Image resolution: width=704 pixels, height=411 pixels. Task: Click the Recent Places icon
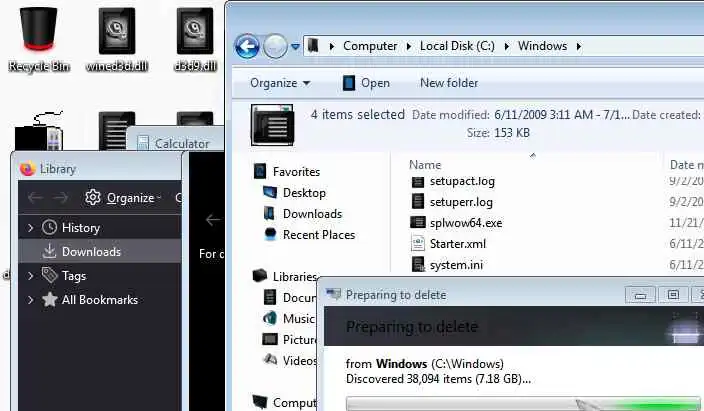tap(270, 234)
